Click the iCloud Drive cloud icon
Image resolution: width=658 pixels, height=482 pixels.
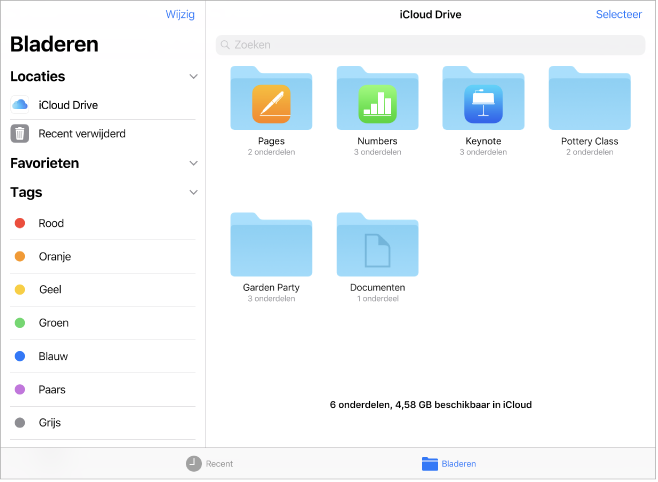click(x=20, y=104)
